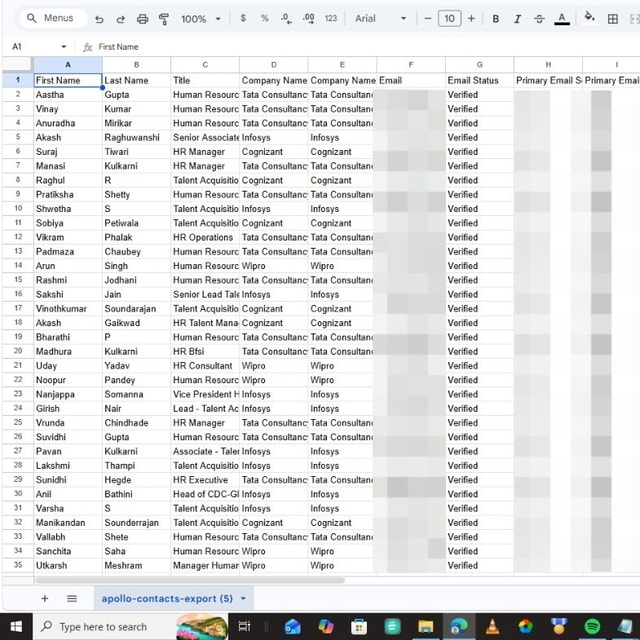Open the Windows Start menu
640x640 pixels.
point(16,627)
